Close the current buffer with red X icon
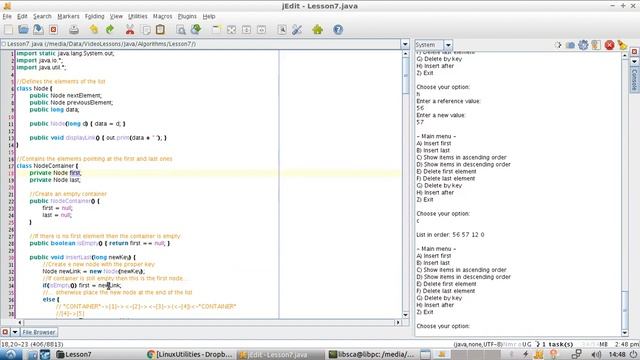This screenshot has height=360, width=640. [53, 29]
